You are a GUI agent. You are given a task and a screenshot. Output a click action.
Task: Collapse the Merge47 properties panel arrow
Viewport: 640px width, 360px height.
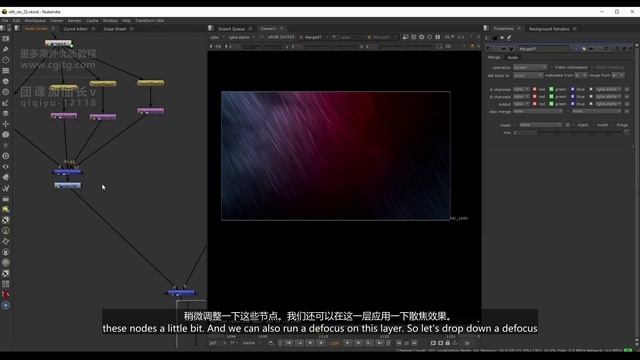click(x=488, y=49)
